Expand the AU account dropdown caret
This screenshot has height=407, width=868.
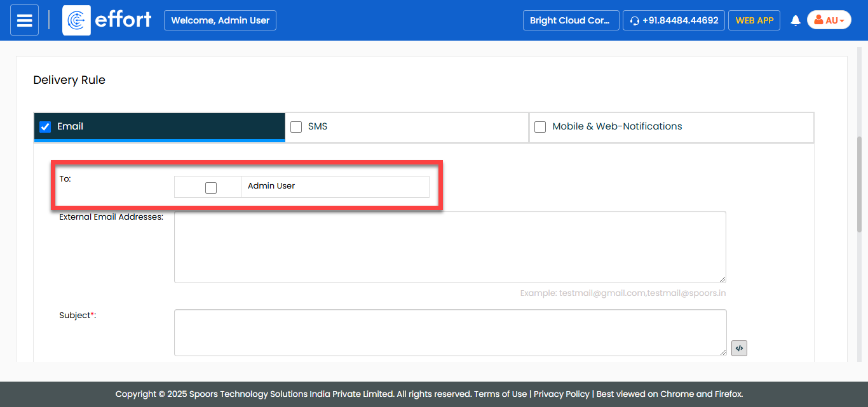(x=842, y=21)
